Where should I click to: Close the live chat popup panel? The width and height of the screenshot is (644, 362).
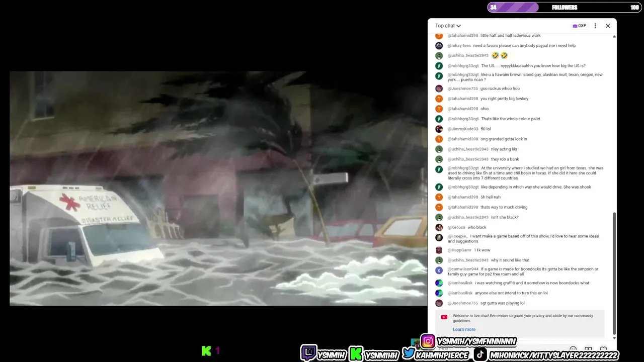click(x=608, y=26)
